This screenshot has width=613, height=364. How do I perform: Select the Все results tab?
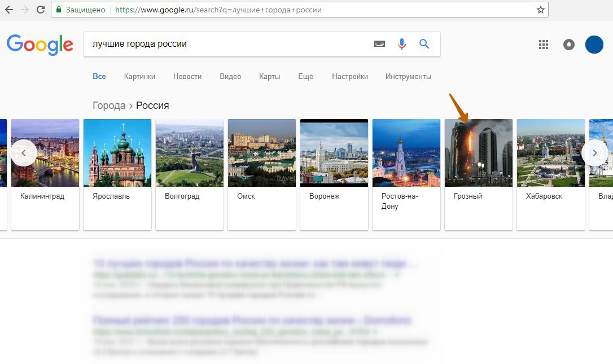[99, 77]
